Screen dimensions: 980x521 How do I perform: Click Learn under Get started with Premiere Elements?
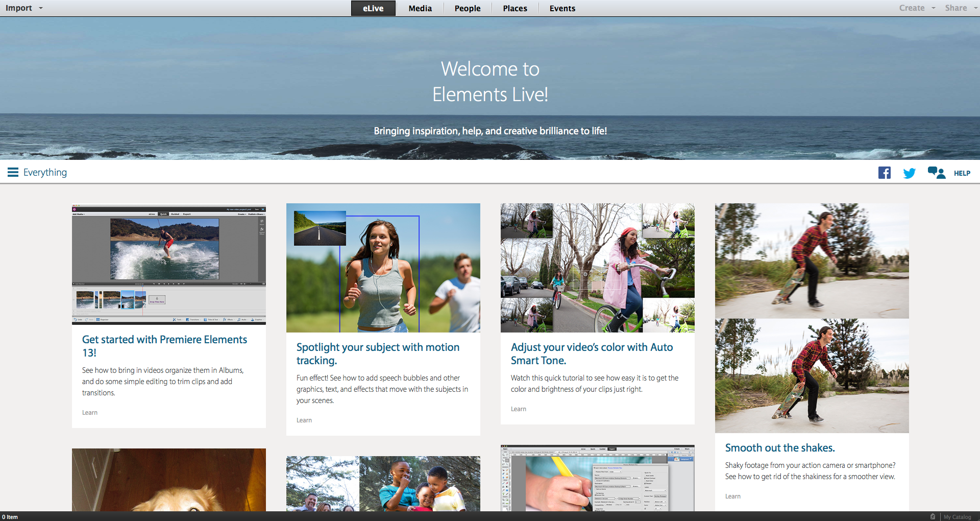tap(90, 413)
